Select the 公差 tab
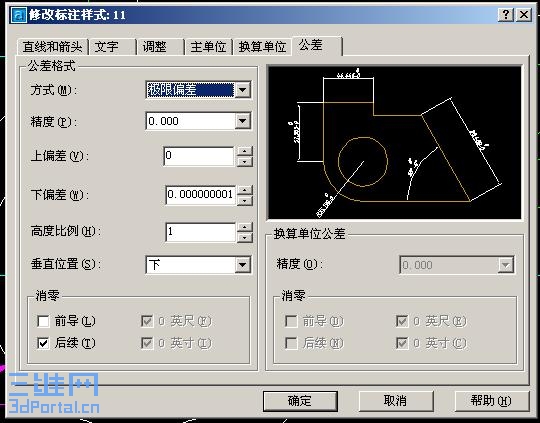 coord(317,45)
